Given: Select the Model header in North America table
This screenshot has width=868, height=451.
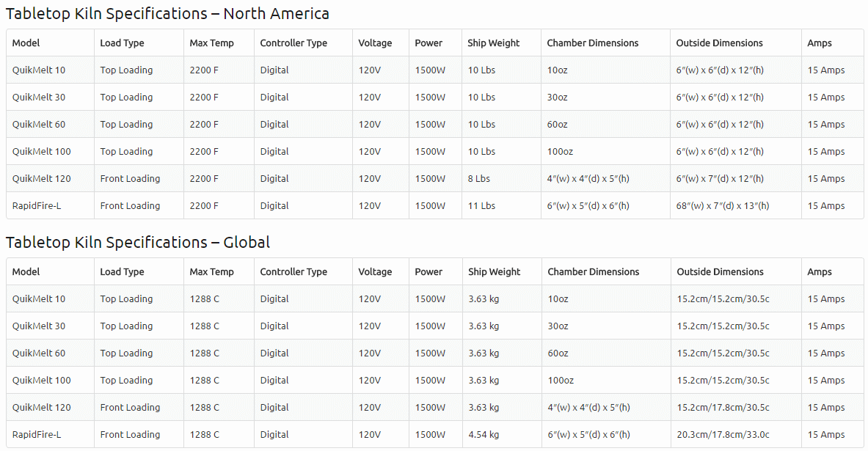Looking at the screenshot, I should click(x=26, y=43).
